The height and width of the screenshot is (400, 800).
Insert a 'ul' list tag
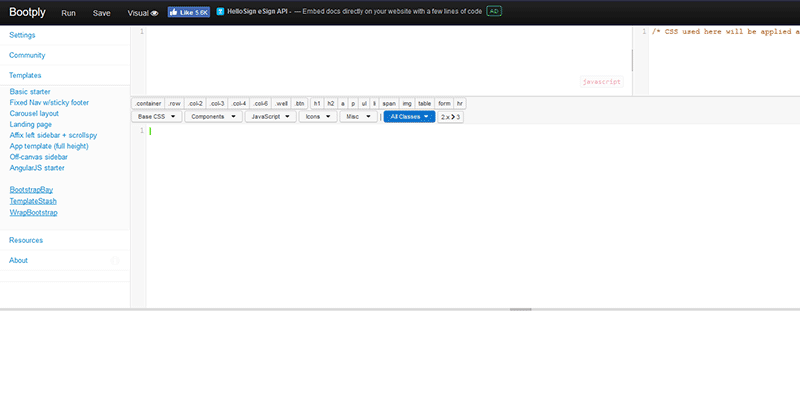click(364, 104)
